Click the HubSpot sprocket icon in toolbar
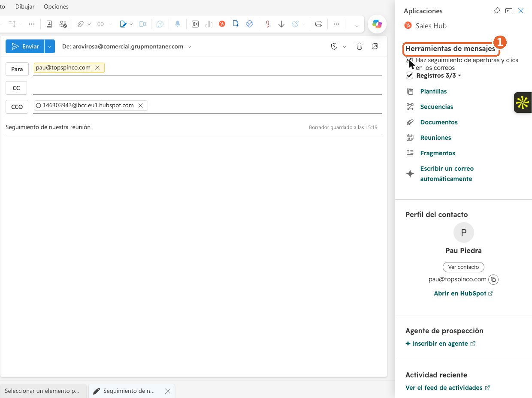532x398 pixels. tap(222, 24)
